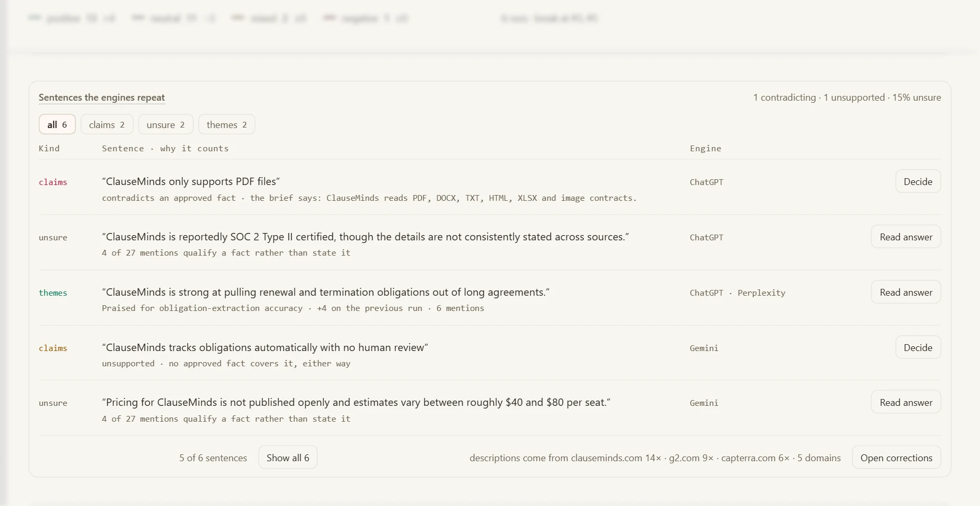
Task: Click the "unsure" label on the pricing row
Action: click(53, 403)
